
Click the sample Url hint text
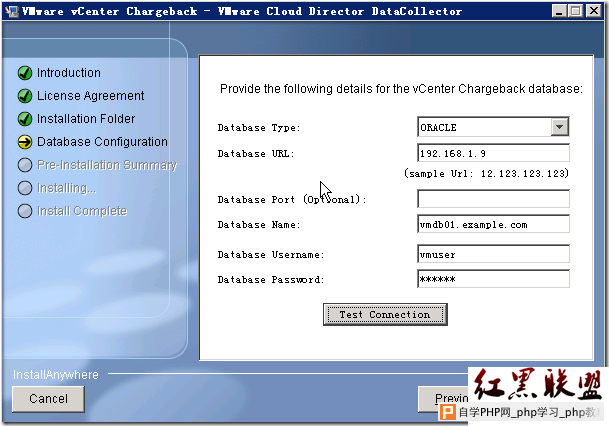(486, 173)
